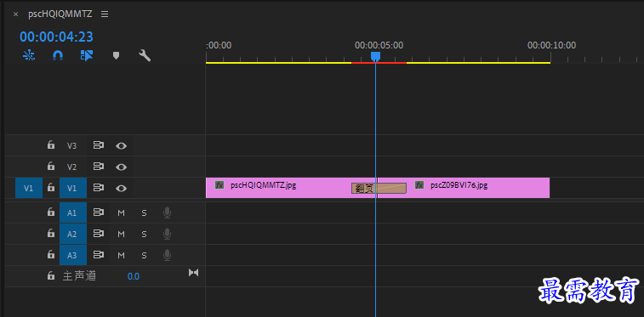Click the 00:00:04:23 playhead timecode
Image resolution: width=644 pixels, height=317 pixels.
(x=56, y=37)
